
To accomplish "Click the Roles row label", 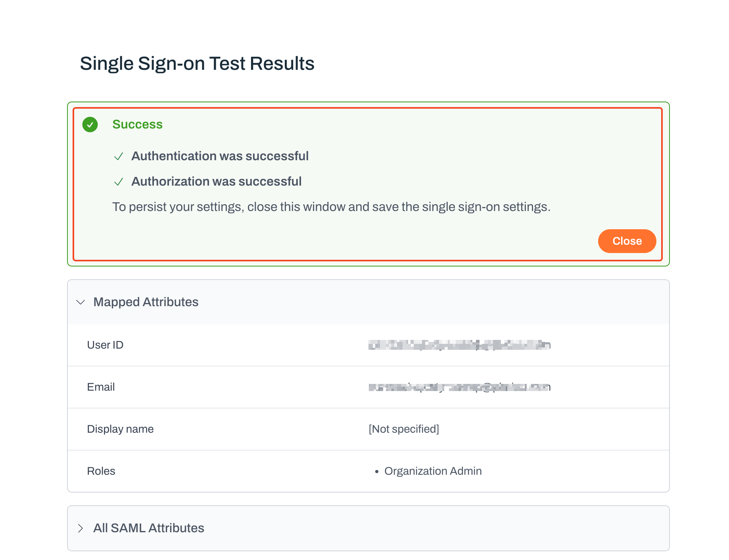I will pos(101,471).
